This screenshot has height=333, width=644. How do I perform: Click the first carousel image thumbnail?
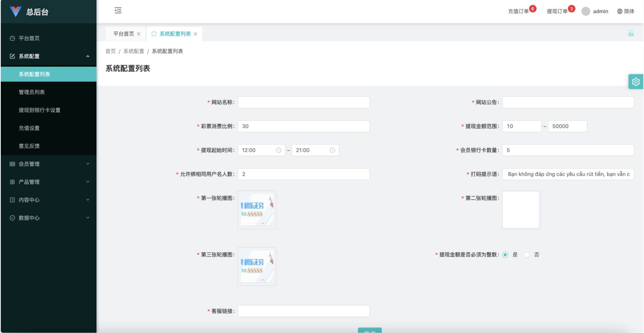click(x=257, y=210)
